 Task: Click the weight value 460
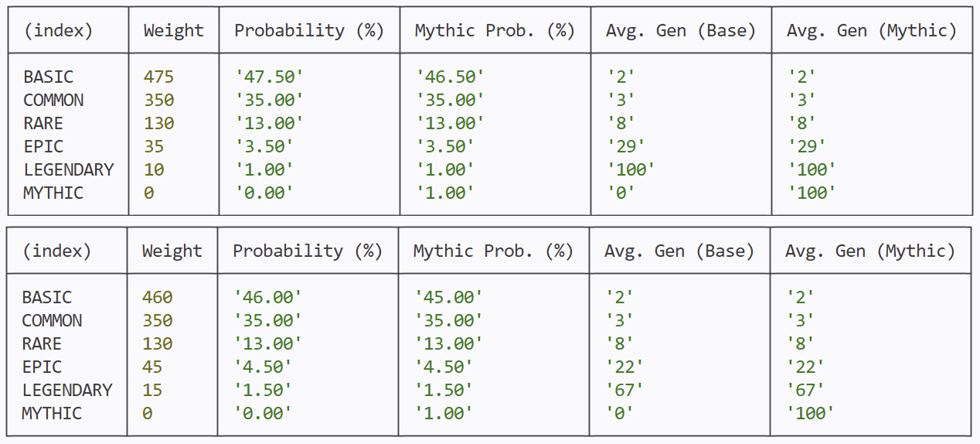(158, 297)
